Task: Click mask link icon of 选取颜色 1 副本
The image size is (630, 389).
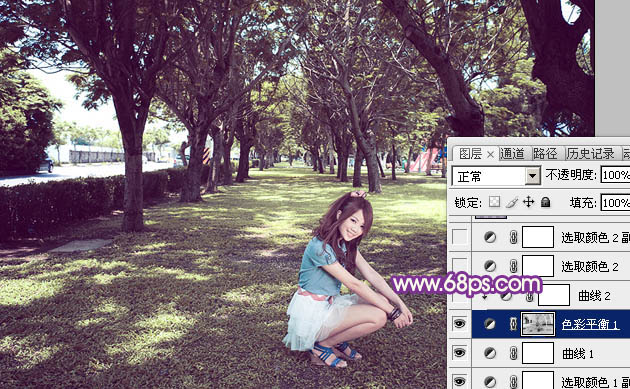Action: pyautogui.click(x=513, y=381)
